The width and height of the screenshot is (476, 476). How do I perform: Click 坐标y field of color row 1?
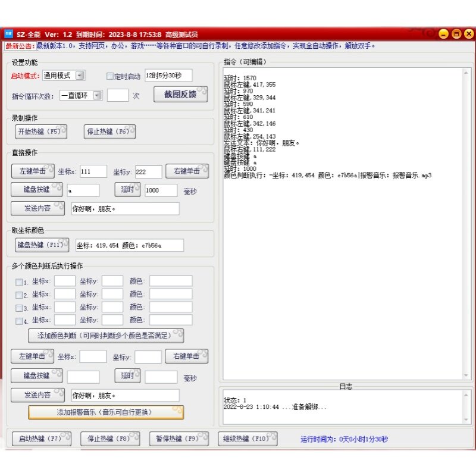click(112, 281)
